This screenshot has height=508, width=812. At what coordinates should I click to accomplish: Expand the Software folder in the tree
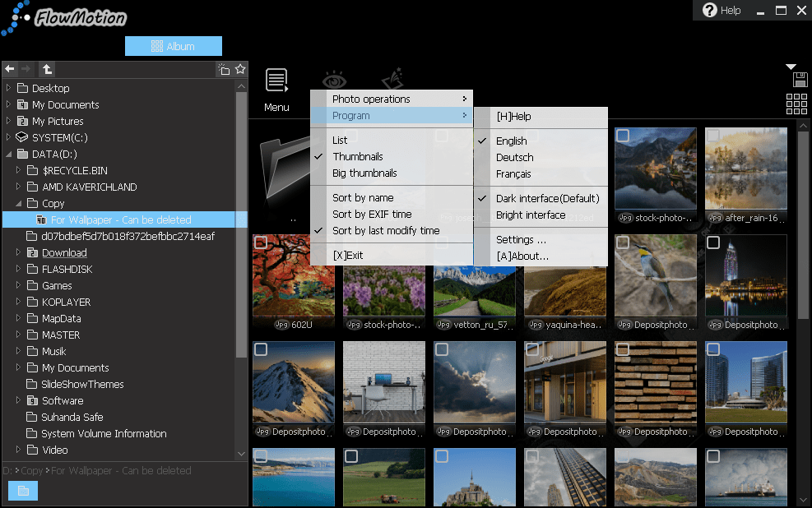[x=19, y=400]
